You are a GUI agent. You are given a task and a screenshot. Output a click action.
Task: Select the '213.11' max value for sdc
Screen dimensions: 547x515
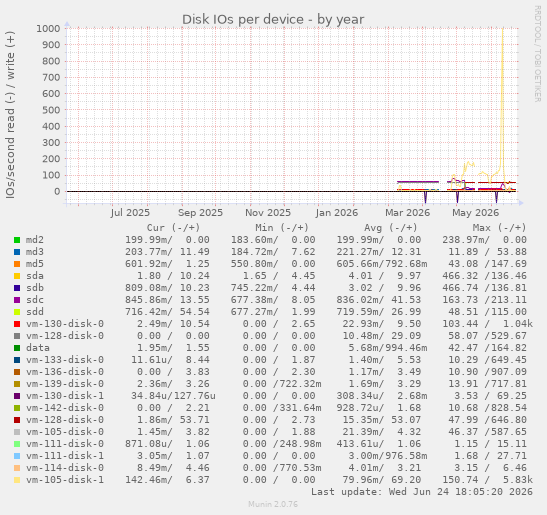coord(508,300)
